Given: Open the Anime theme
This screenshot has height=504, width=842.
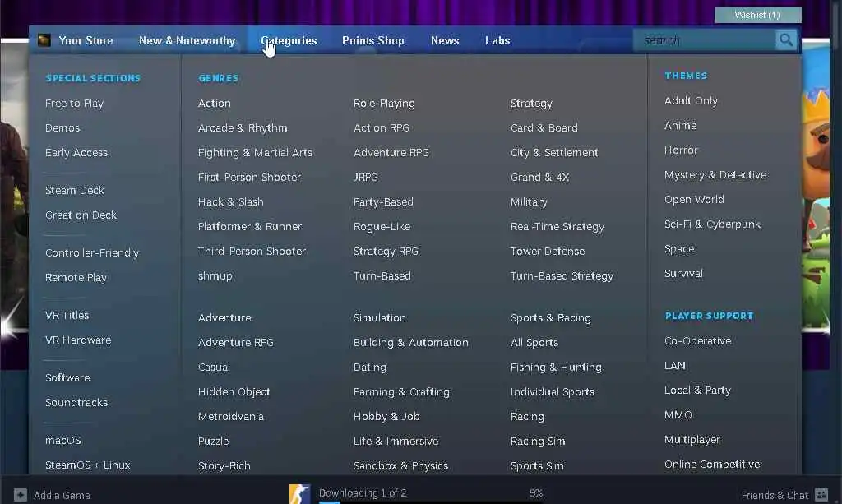Looking at the screenshot, I should 680,126.
